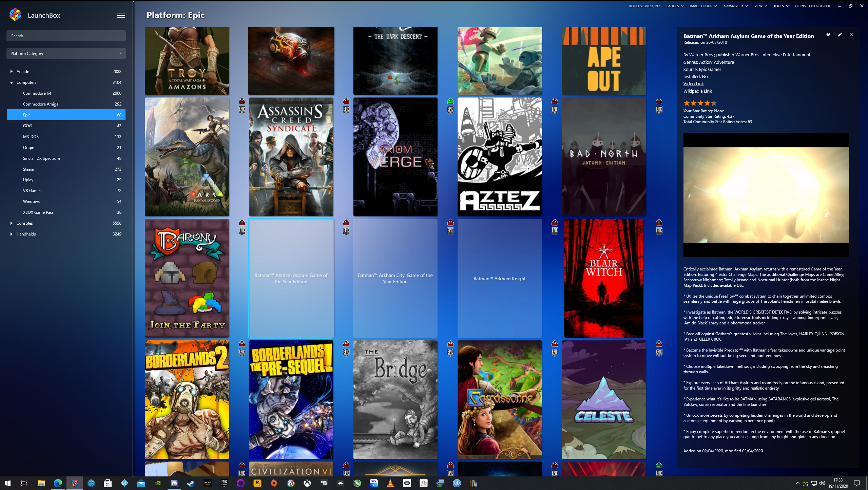The image size is (868, 490).
Task: Close the game details panel with its X icon
Action: tap(851, 35)
